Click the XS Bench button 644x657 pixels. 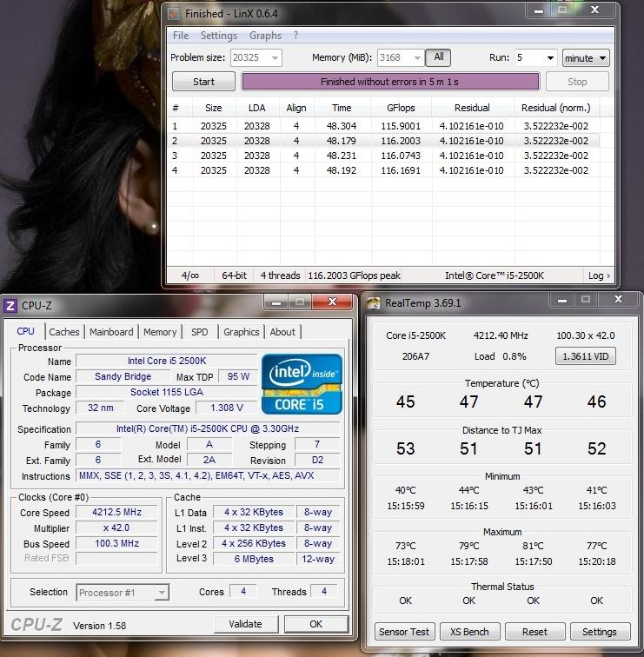click(469, 632)
